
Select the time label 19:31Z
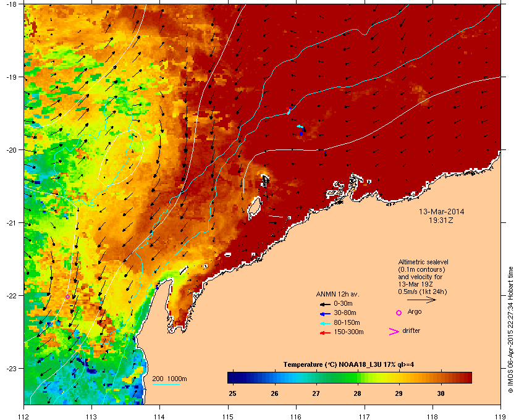click(441, 220)
